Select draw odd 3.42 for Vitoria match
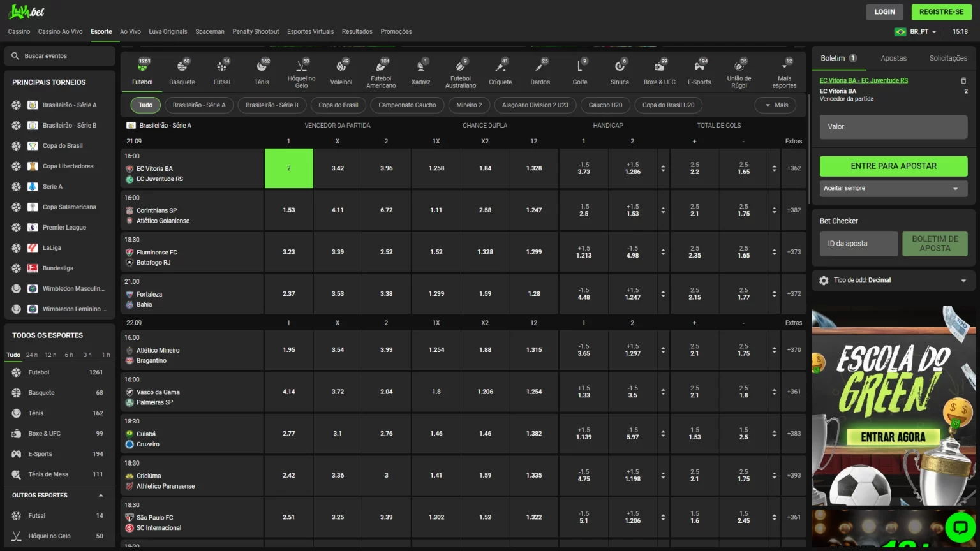 tap(338, 168)
